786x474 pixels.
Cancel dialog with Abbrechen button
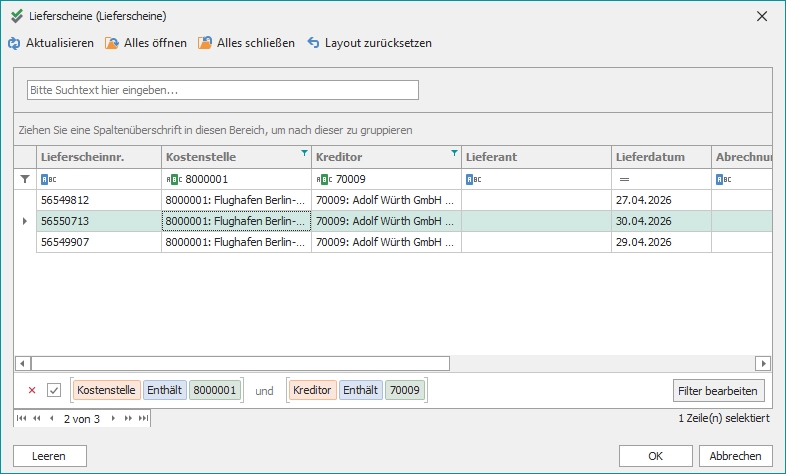[x=735, y=456]
